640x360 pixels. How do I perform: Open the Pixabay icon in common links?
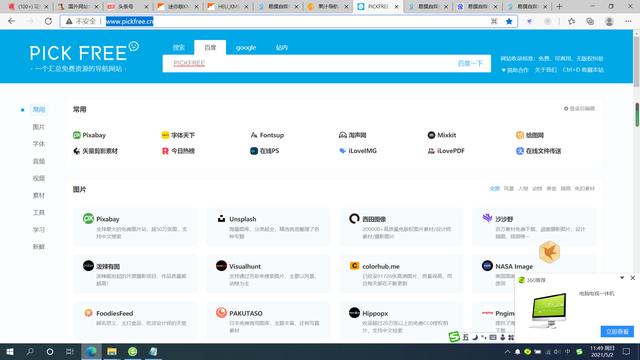76,135
